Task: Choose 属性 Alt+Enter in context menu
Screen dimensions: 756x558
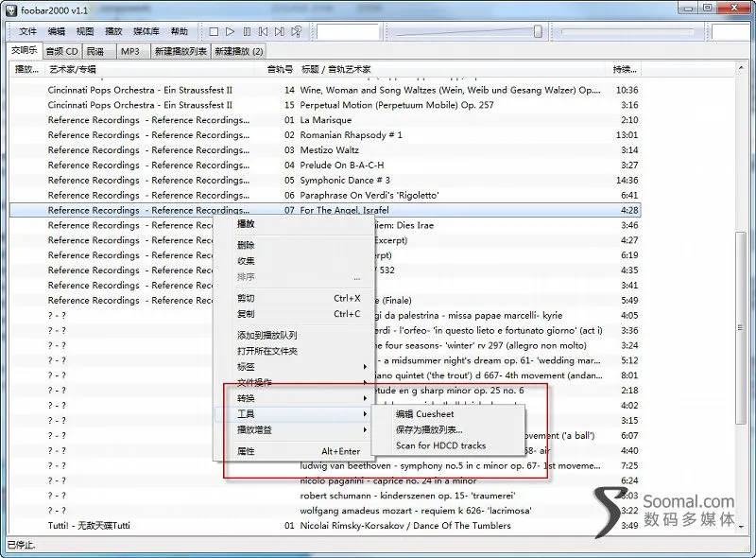Action: 294,451
